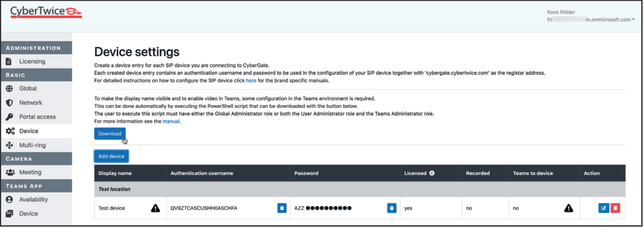This screenshot has height=228, width=644.
Task: Go to Network settings
Action: coord(31,103)
